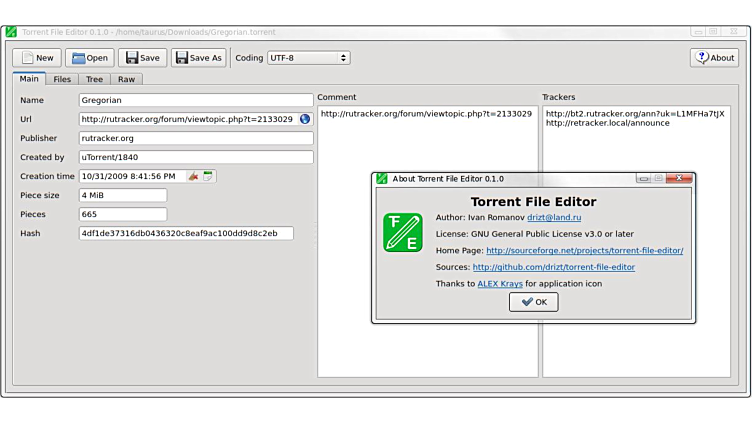The width and height of the screenshot is (752, 423).
Task: Confirm About dialog with OK button
Action: pos(533,302)
